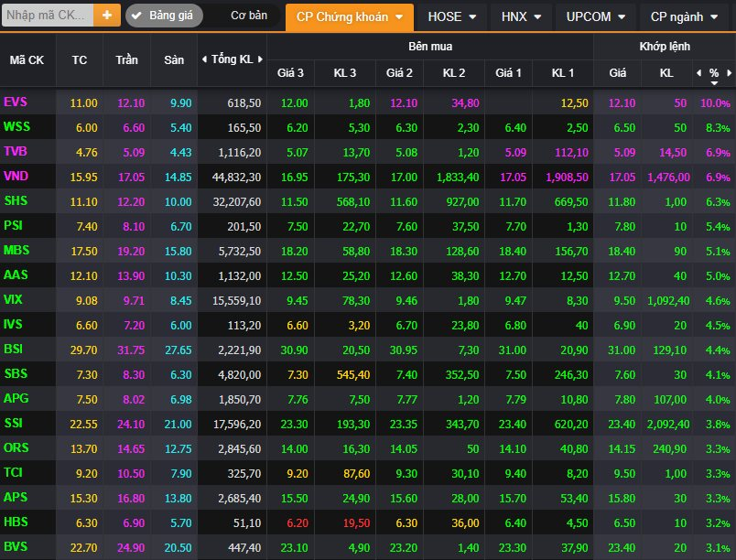Click SSI matched price 23.40 in Khớp lệnh

(x=622, y=425)
